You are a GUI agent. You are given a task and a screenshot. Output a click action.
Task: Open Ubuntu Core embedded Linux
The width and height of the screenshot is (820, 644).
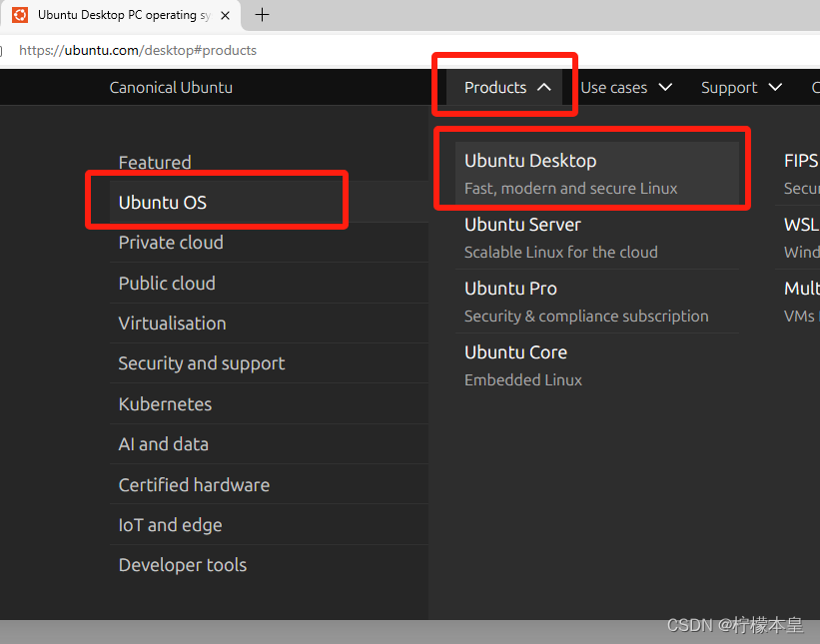point(515,351)
